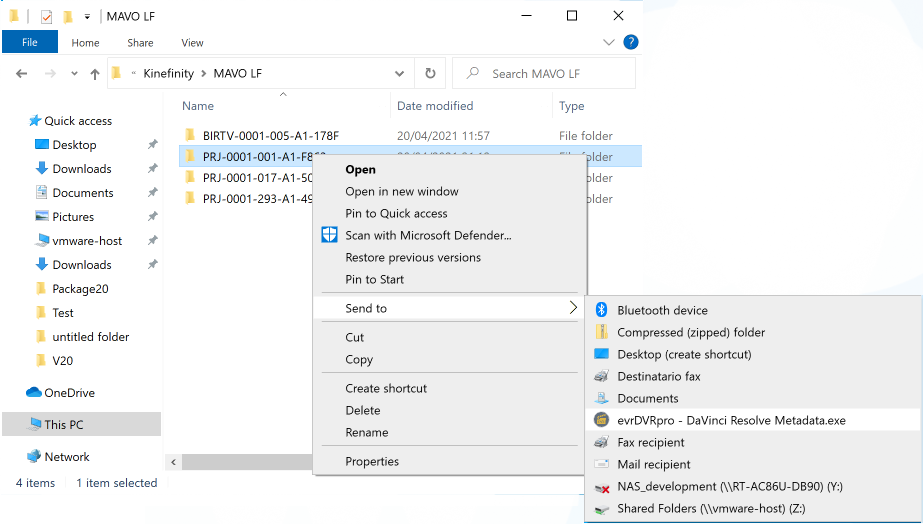Click the Network icon in sidebar

pos(34,456)
